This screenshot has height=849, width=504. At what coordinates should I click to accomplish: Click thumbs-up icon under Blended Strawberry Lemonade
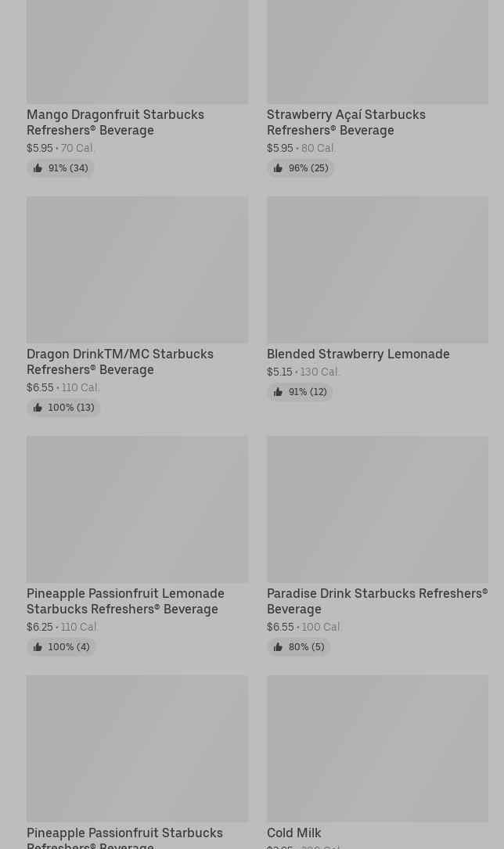278,392
